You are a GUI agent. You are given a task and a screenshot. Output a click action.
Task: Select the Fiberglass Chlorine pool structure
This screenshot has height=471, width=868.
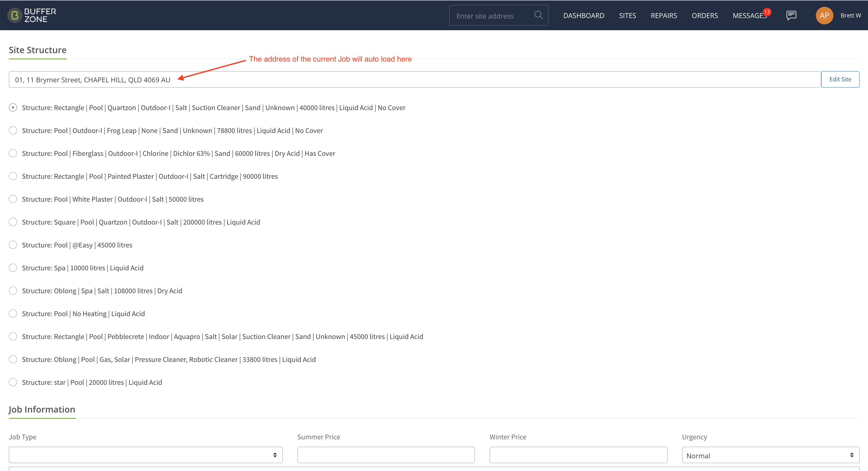13,153
